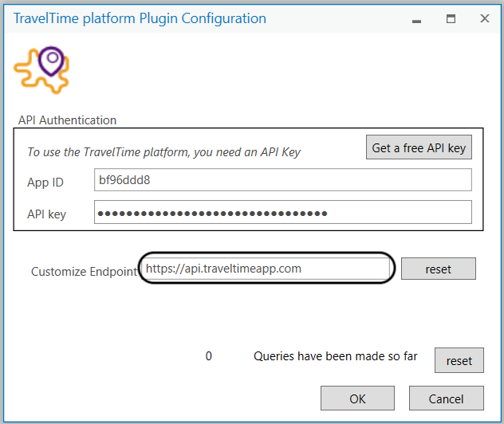Viewport: 504px width, 424px height.
Task: Click the App ID label
Action: tap(45, 183)
